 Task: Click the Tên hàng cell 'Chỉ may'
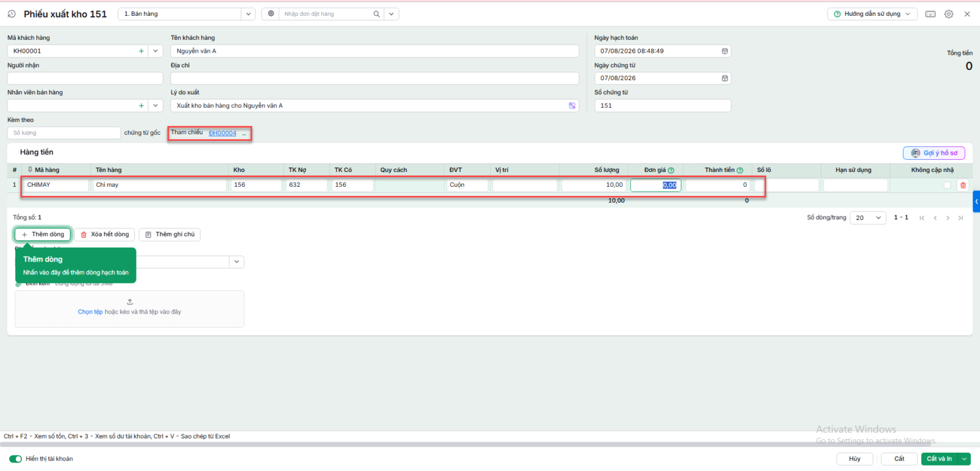pos(160,185)
